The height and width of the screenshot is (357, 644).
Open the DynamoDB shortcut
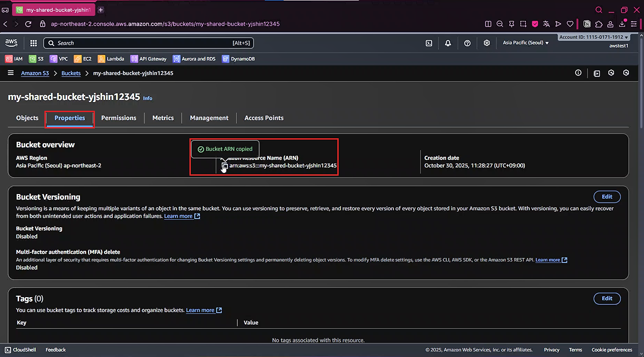click(238, 59)
